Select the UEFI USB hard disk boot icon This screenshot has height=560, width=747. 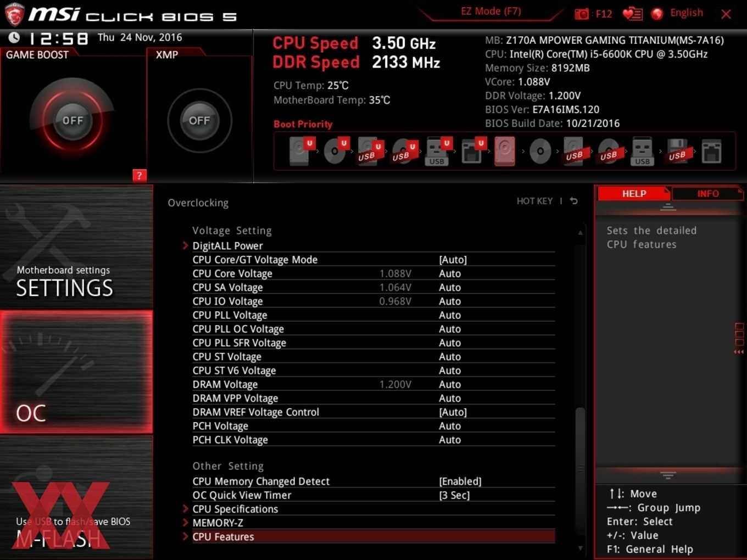pos(370,151)
